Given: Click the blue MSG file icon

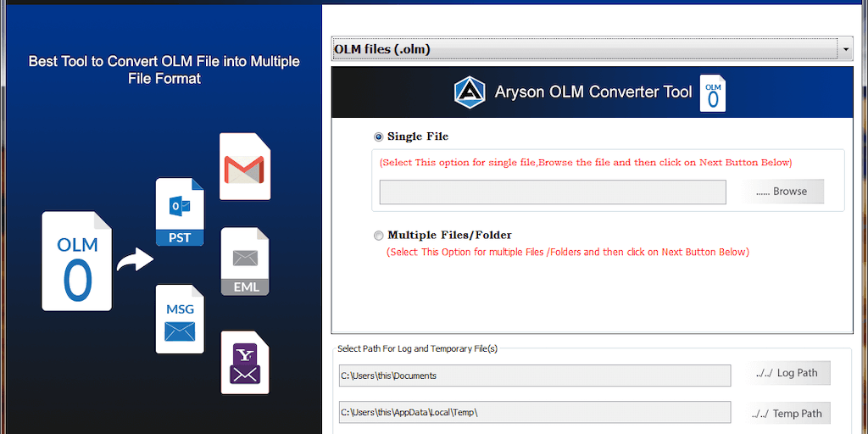Looking at the screenshot, I should coord(180,319).
